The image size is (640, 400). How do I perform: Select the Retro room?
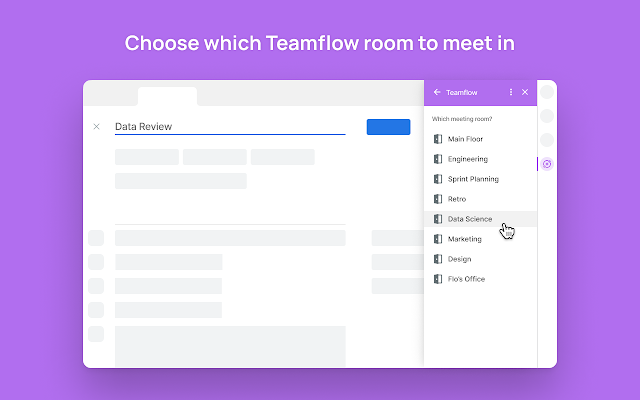[480, 199]
